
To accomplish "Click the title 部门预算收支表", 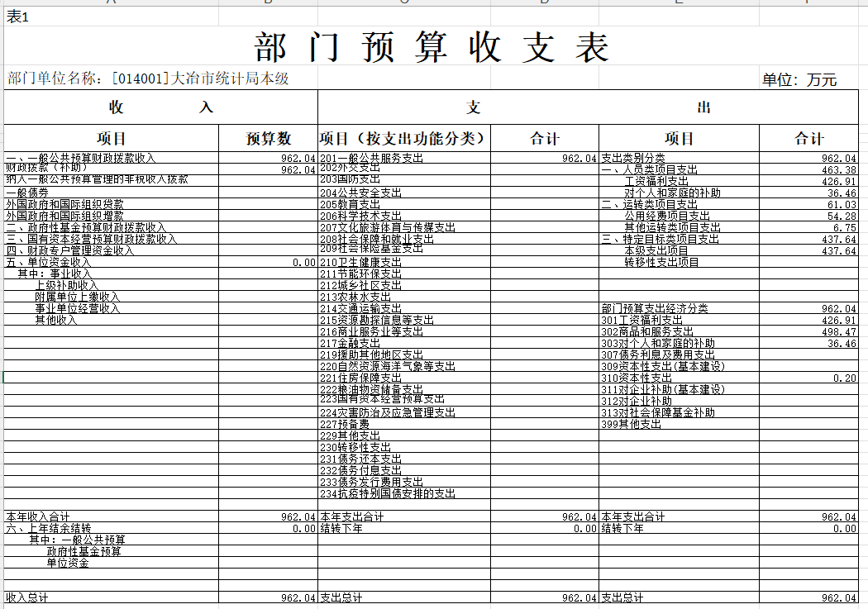I will tap(432, 47).
